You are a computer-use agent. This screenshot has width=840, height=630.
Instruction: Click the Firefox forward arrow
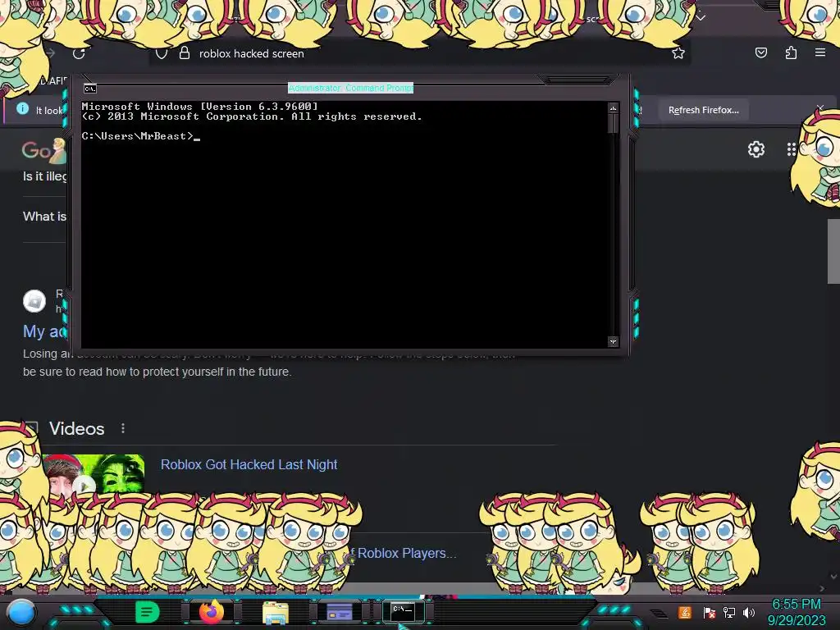50,53
